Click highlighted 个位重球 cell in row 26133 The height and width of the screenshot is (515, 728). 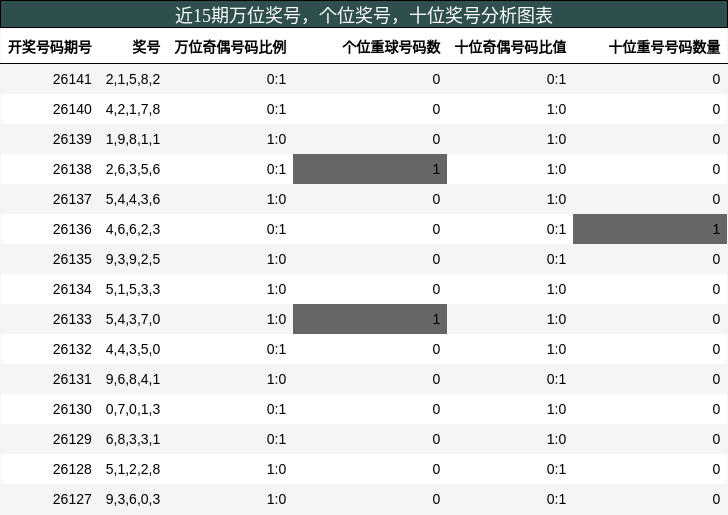(370, 319)
